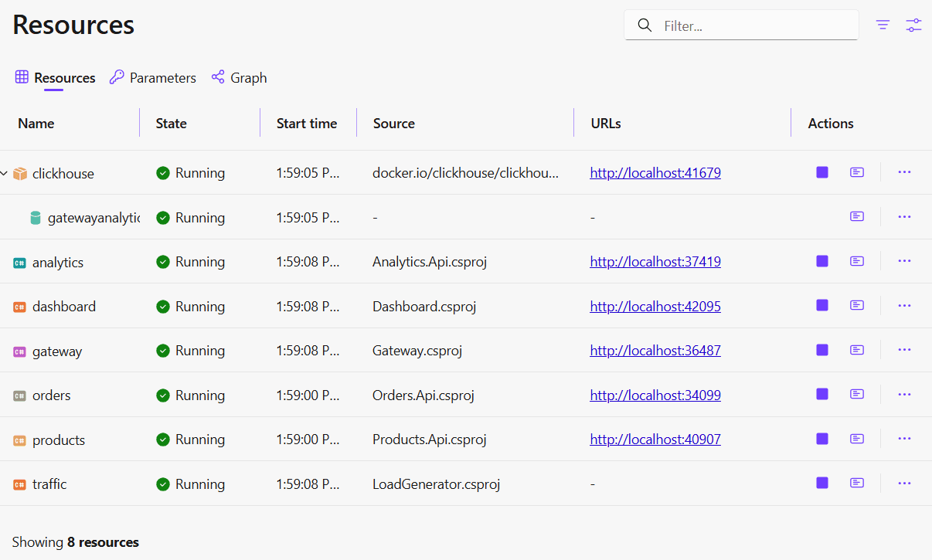932x560 pixels.
Task: Open analytics URL localhost:37419
Action: 655,262
